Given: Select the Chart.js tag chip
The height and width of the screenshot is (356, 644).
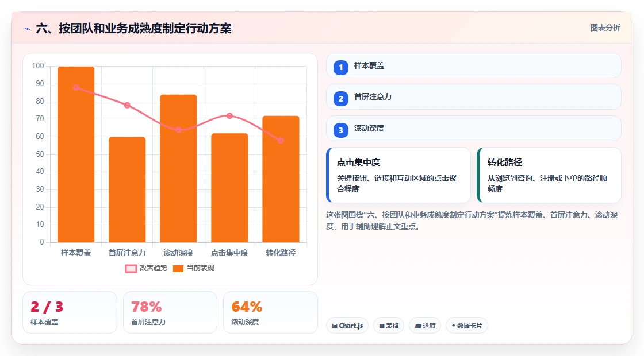Looking at the screenshot, I should [x=347, y=326].
